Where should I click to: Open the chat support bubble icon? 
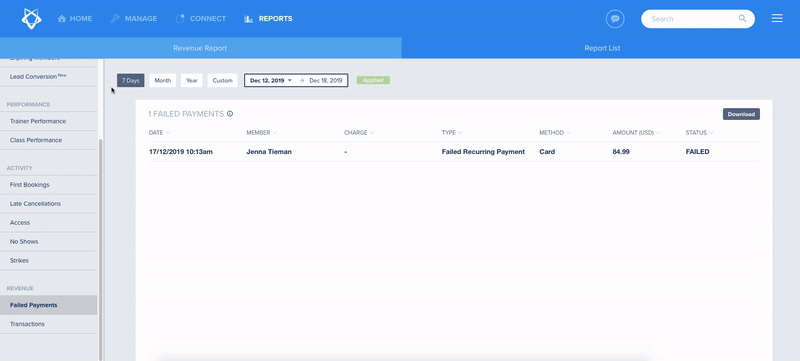[615, 19]
